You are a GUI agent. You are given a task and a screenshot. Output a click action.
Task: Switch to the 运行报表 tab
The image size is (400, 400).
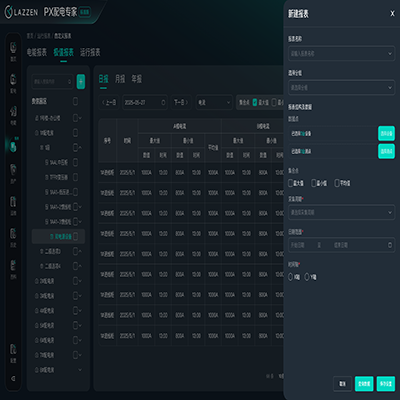[90, 52]
